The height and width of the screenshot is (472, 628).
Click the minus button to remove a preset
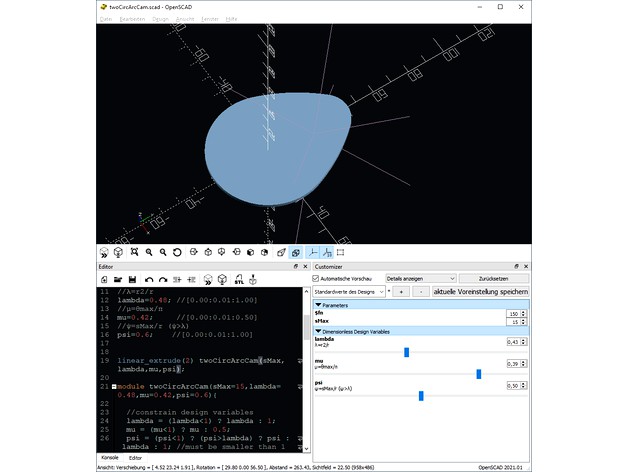tap(421, 292)
